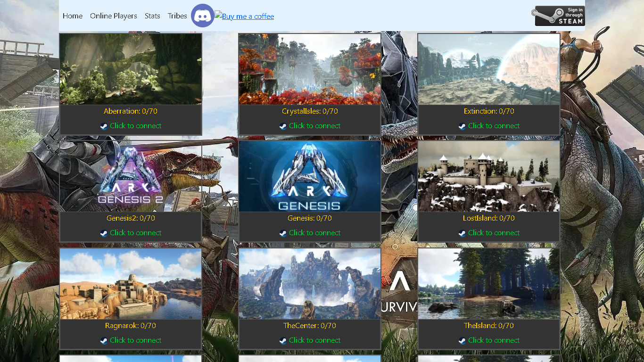This screenshot has width=644, height=362.
Task: Click the Steam icon under Ragnarok
Action: [104, 340]
